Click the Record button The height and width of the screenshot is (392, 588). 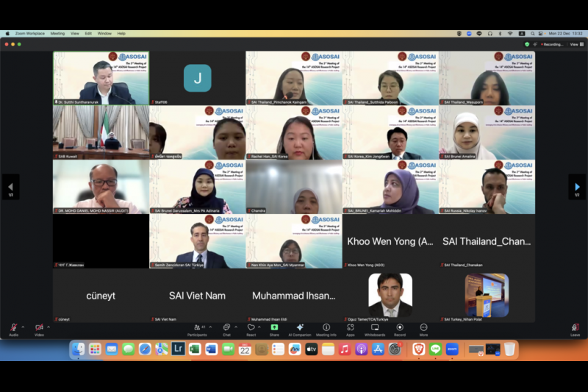(399, 329)
